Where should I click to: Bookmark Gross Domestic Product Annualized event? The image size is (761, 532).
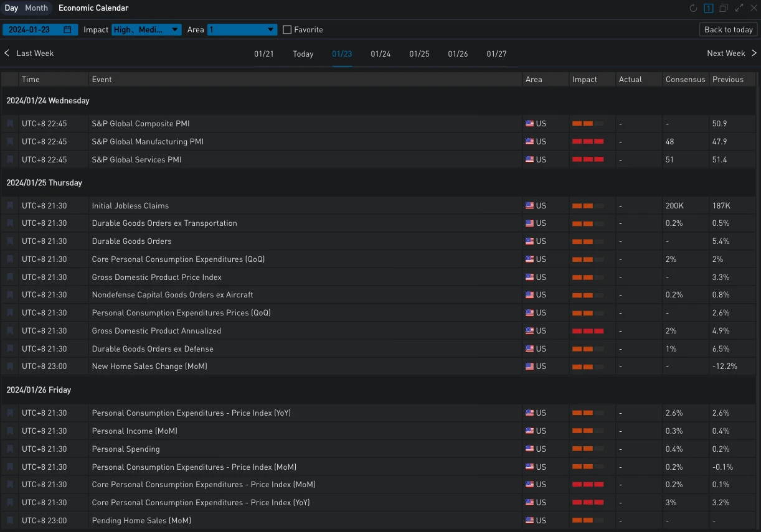coord(10,330)
